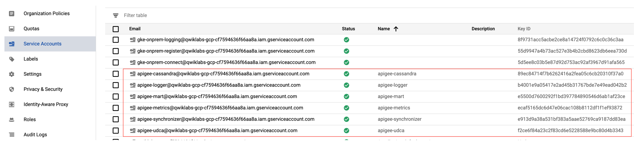The image size is (644, 152).
Task: Open the apigee-synchronizer service account email
Action: [x=226, y=119]
